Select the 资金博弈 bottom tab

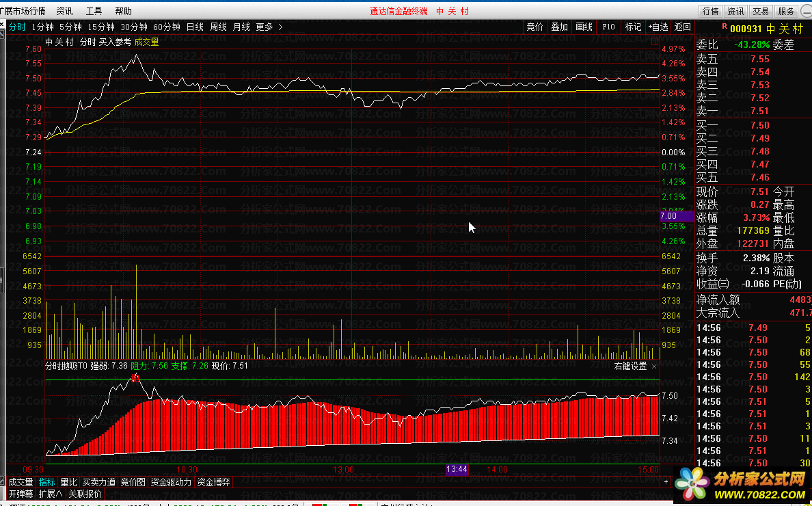tap(213, 482)
